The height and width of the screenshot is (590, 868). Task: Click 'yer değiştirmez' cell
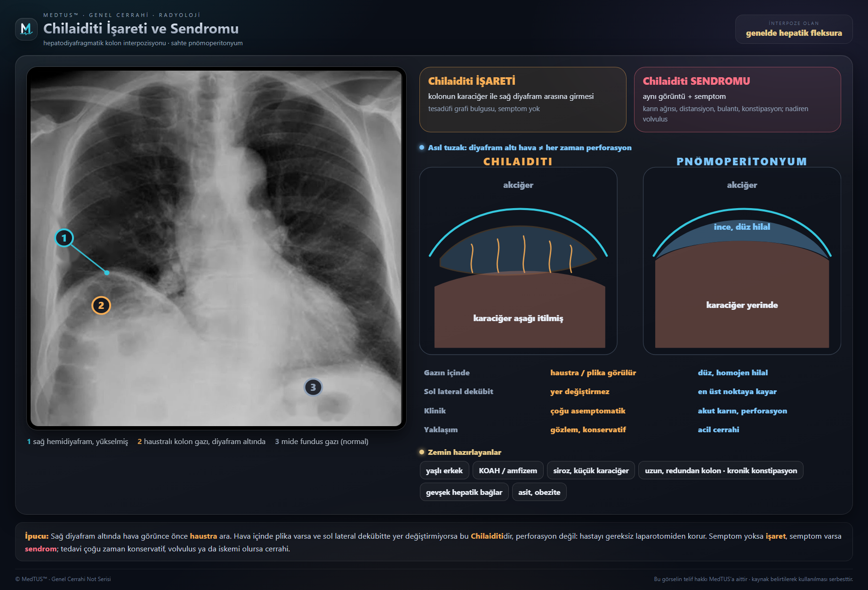(580, 391)
